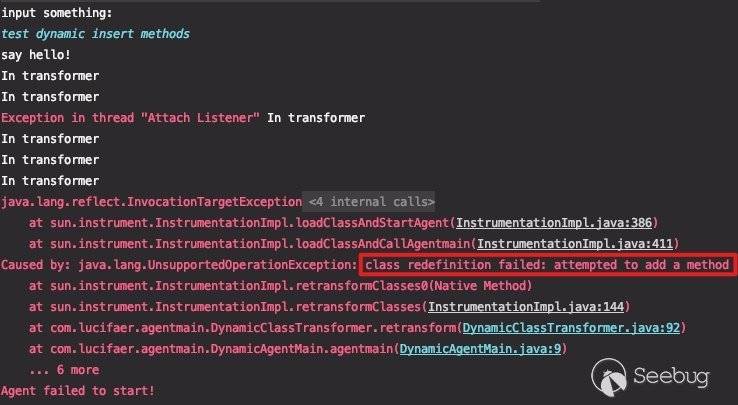Click the 'say hello!' output line

(36, 55)
